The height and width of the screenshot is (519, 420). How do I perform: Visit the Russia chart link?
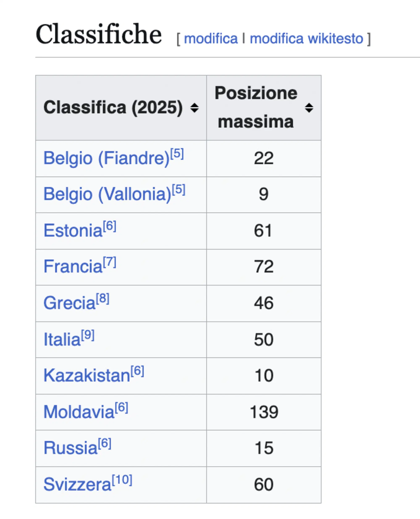[70, 448]
